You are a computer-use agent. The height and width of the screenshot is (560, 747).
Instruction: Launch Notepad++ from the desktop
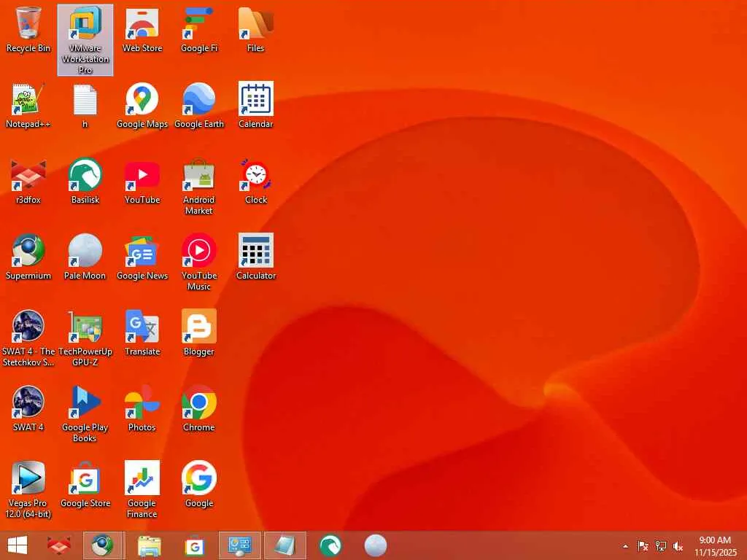coord(28,106)
